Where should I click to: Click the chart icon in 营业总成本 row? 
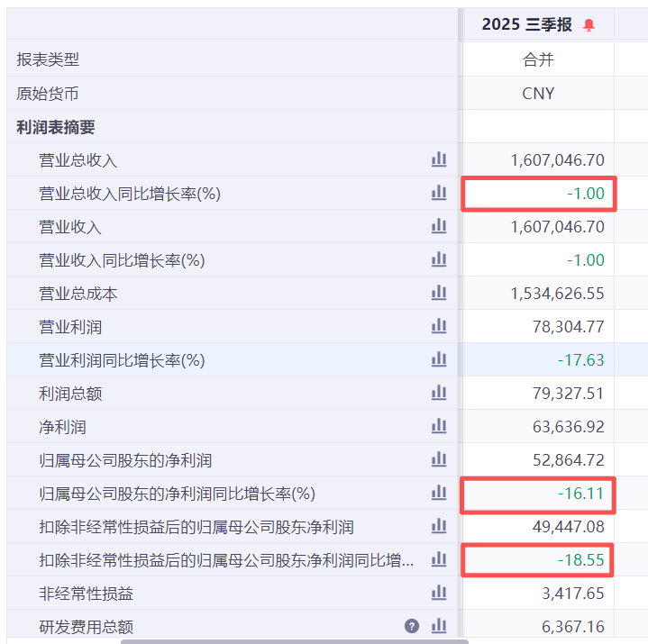point(439,294)
